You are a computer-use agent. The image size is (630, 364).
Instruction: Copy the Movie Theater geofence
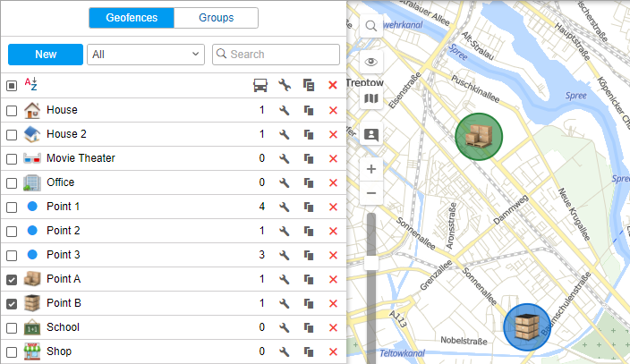coord(308,158)
